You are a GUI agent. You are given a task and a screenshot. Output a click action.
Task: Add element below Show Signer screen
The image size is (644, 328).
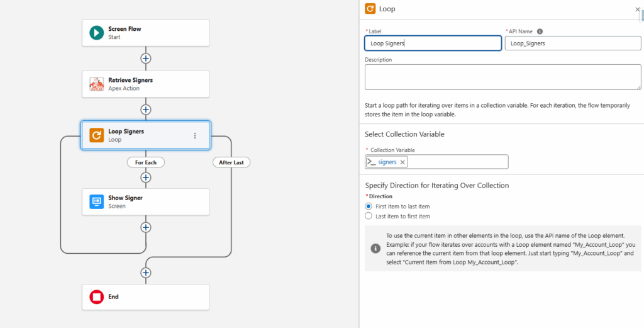click(145, 227)
